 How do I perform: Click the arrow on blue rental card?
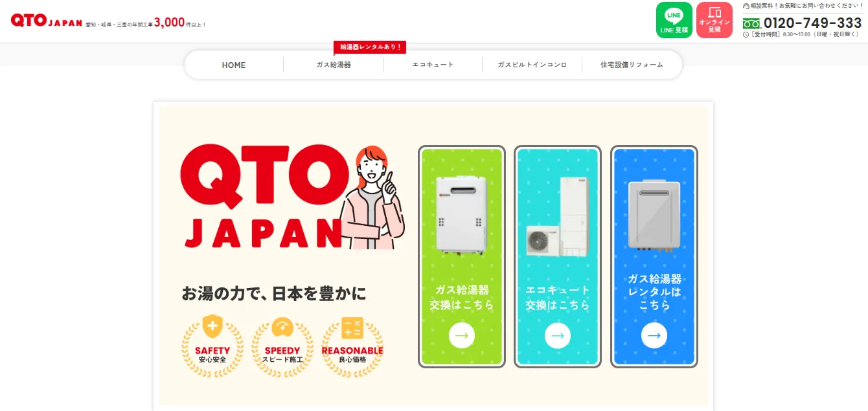coord(654,335)
